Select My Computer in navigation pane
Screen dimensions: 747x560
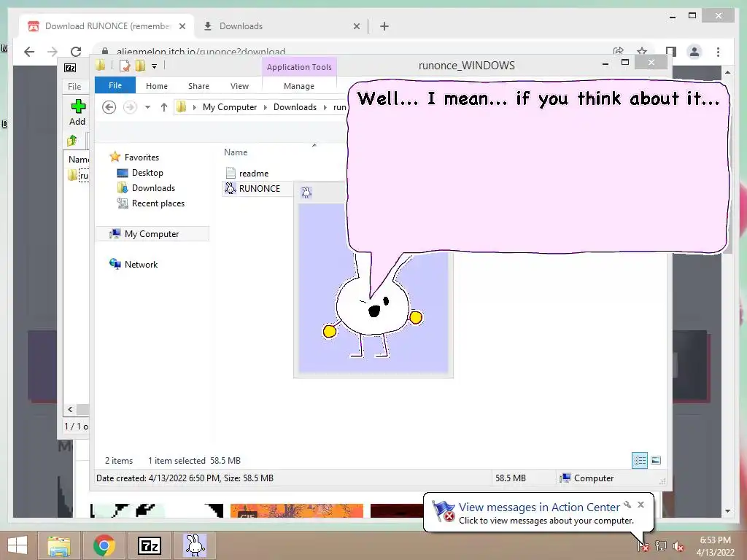152,234
